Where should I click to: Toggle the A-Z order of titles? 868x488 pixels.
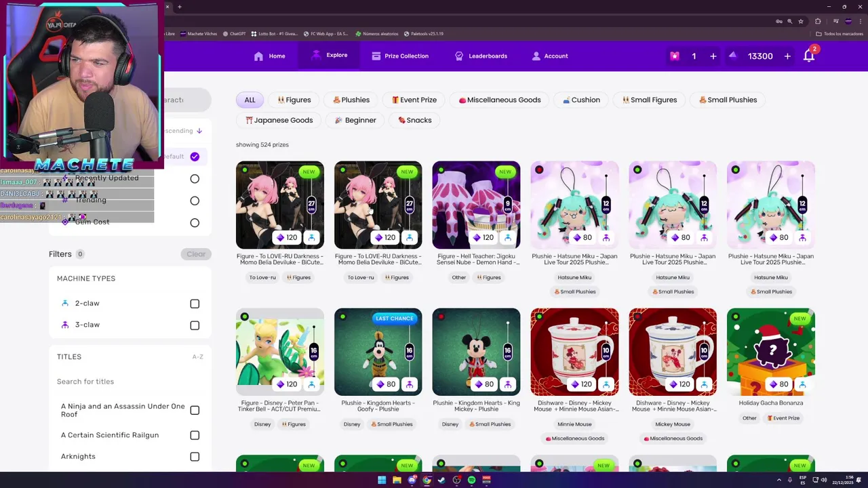coord(197,357)
